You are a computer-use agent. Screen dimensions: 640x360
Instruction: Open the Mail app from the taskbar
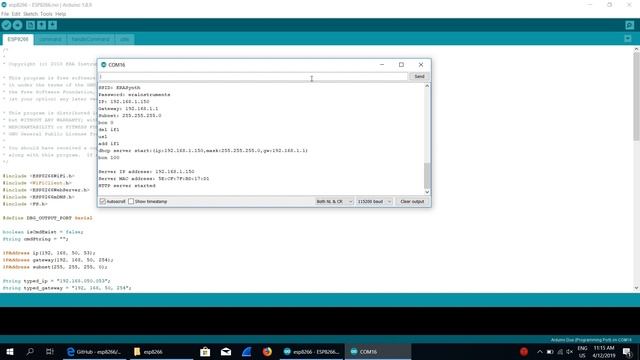coord(226,352)
